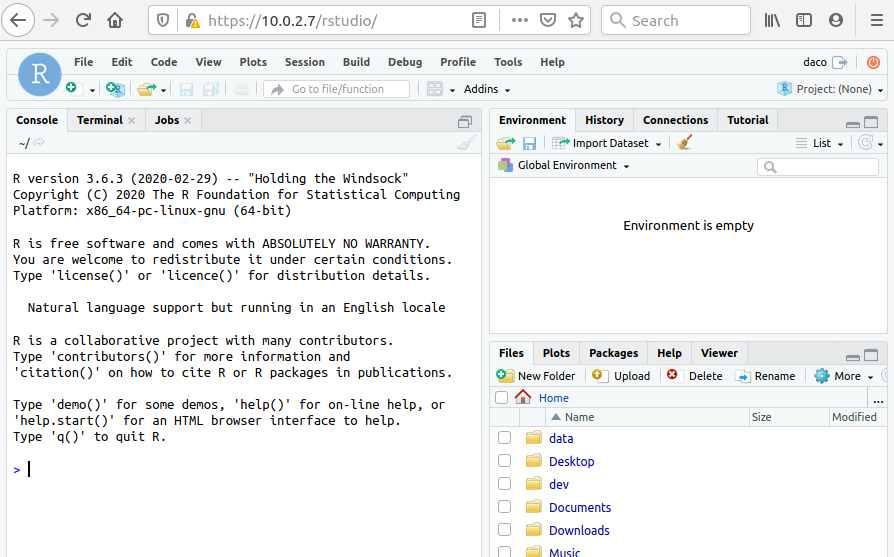The image size is (894, 557).
Task: Switch environment view with List dropdown
Action: click(x=820, y=143)
